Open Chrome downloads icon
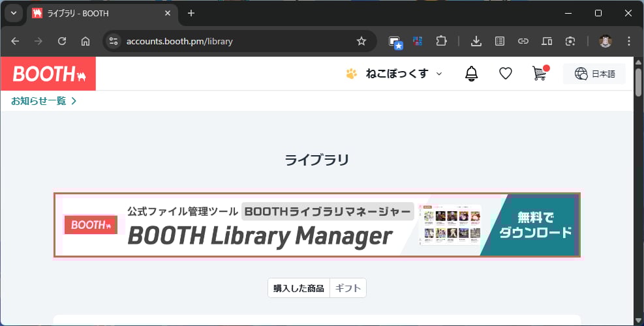 click(476, 41)
